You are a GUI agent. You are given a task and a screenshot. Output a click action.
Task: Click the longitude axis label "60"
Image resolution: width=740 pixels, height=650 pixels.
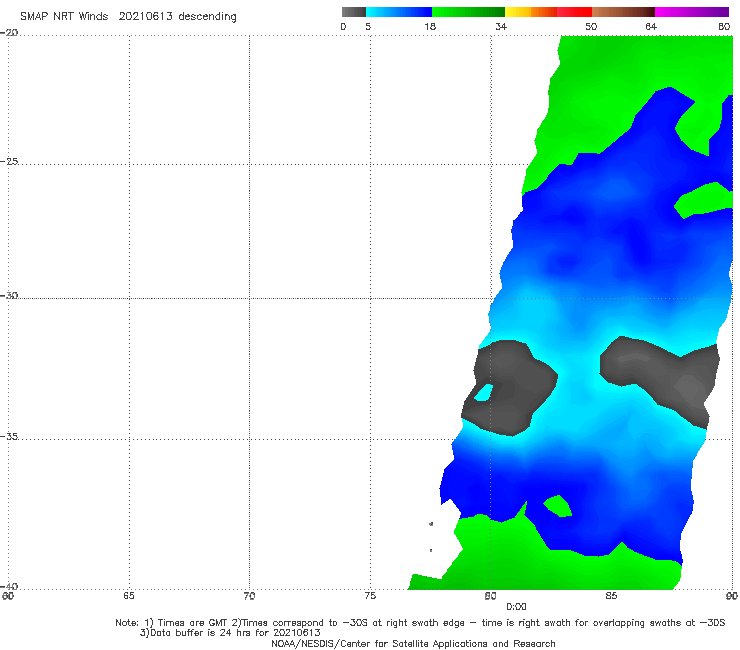point(8,596)
